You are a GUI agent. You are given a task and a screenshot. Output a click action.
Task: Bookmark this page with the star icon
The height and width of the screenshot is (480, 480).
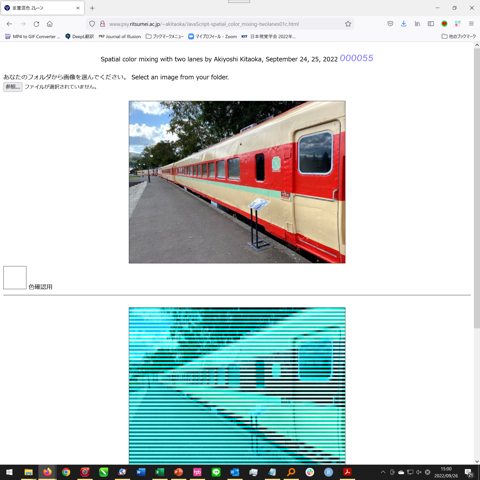(348, 24)
